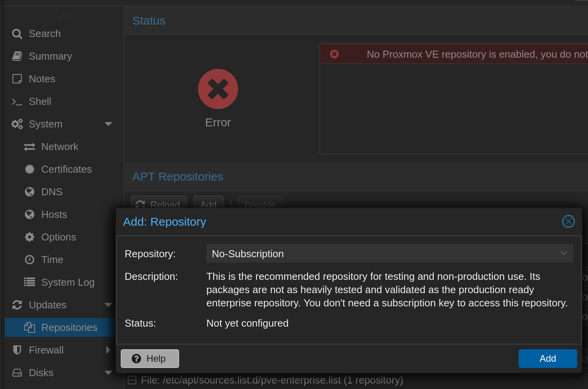Click the large red Error status icon
This screenshot has height=389, width=588.
point(218,89)
